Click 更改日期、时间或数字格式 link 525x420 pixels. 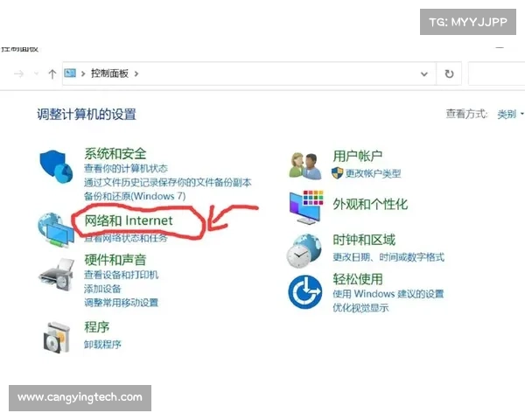388,257
